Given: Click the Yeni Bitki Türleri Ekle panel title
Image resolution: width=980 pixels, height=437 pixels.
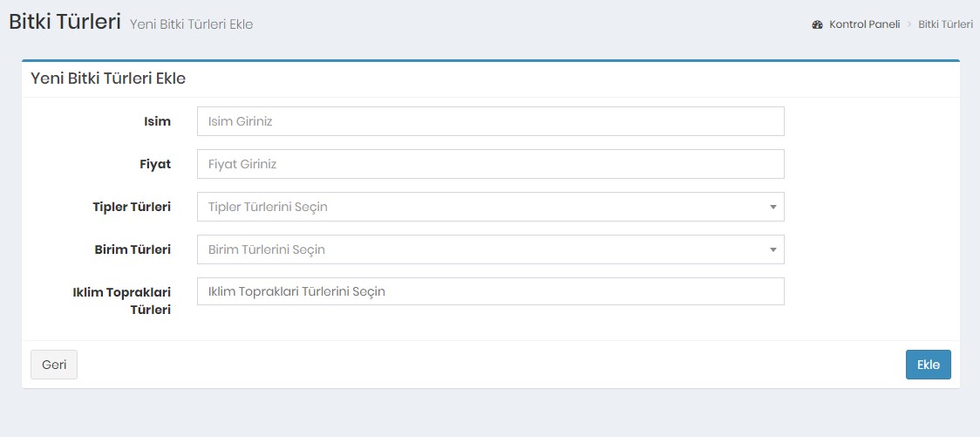Looking at the screenshot, I should (x=108, y=79).
